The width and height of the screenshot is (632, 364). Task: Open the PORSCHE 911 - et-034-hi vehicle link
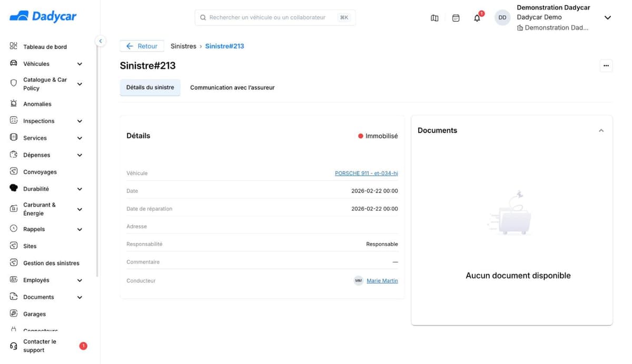coord(367,173)
